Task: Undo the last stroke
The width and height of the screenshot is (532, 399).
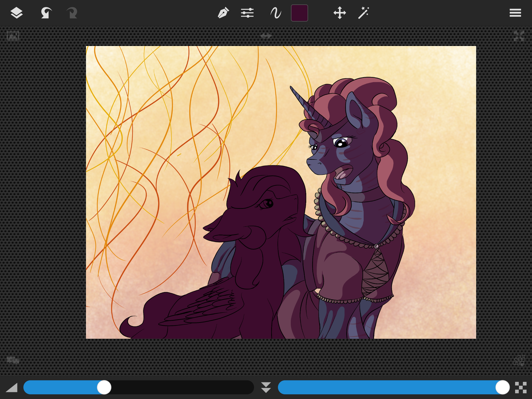Action: (x=46, y=13)
